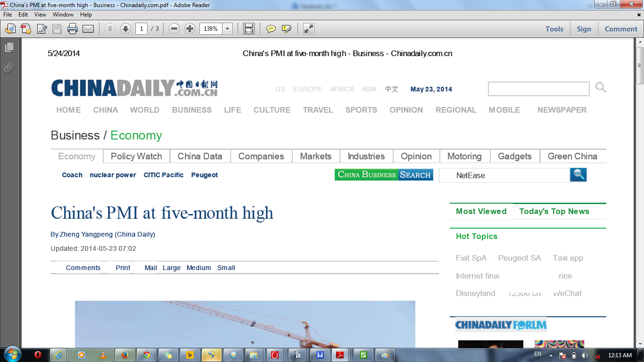The image size is (644, 362).
Task: Click the grayed Save floppy icon
Action: (x=57, y=29)
